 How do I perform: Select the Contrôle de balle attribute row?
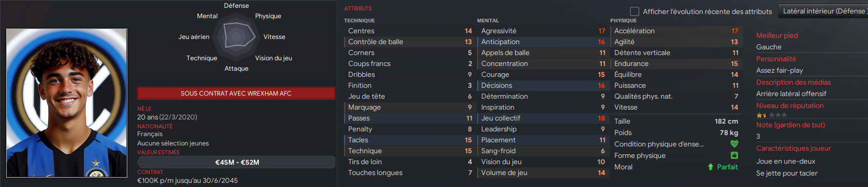pos(410,42)
